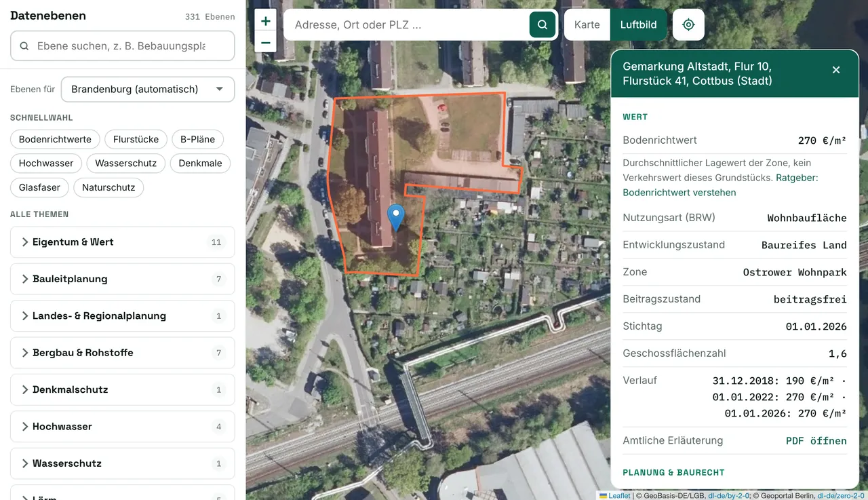Switch map to Karte view

click(587, 24)
